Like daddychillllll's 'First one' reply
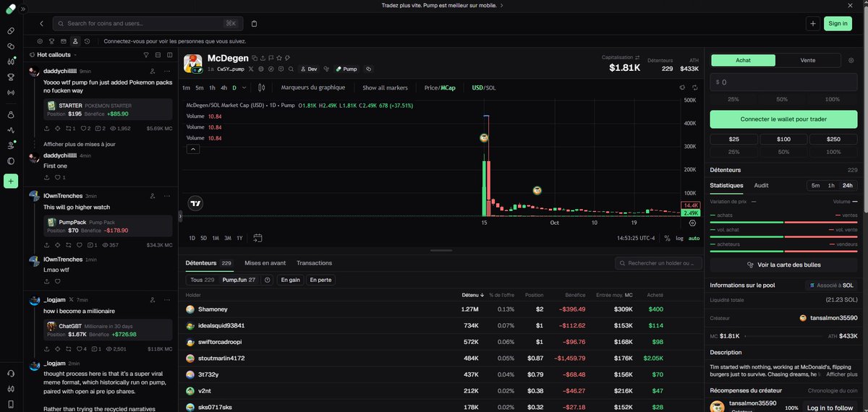The width and height of the screenshot is (868, 412). 58,177
